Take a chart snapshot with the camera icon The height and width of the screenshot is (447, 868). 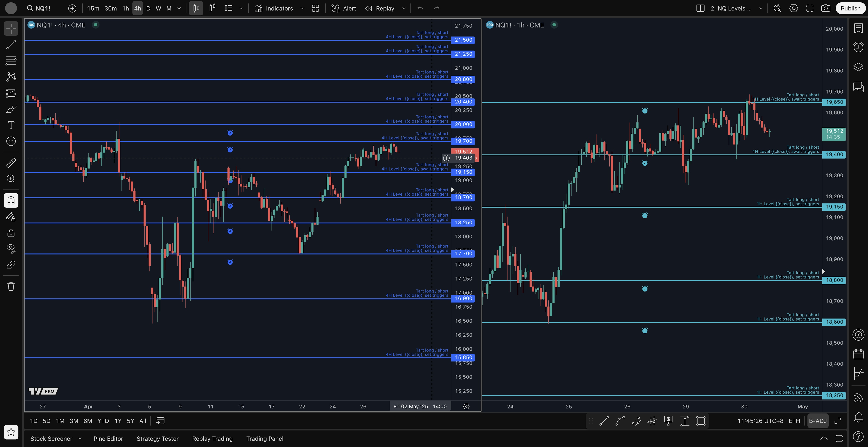pyautogui.click(x=826, y=8)
